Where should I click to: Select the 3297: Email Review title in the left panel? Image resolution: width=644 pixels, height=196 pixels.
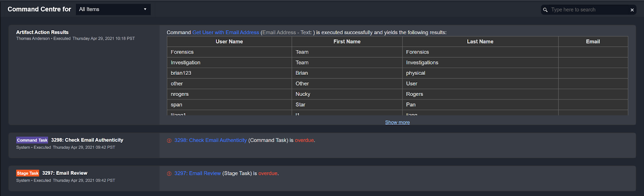click(65, 173)
